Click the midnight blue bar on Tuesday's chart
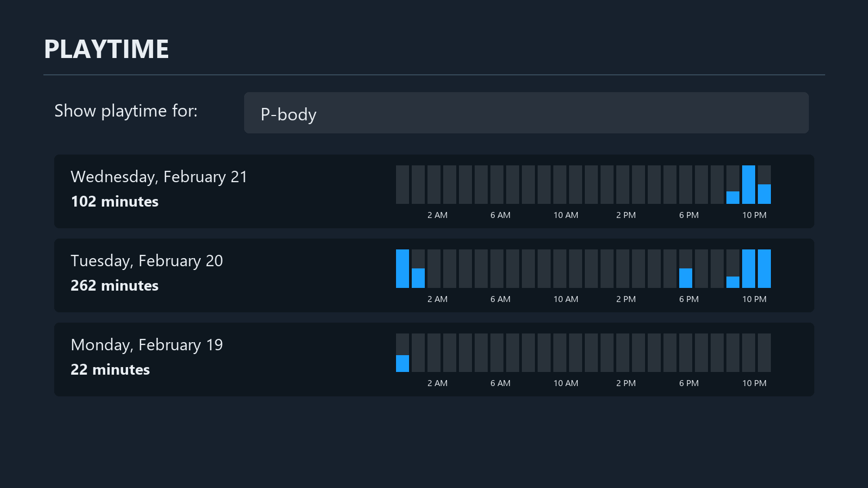Viewport: 868px width, 488px height. tap(403, 269)
